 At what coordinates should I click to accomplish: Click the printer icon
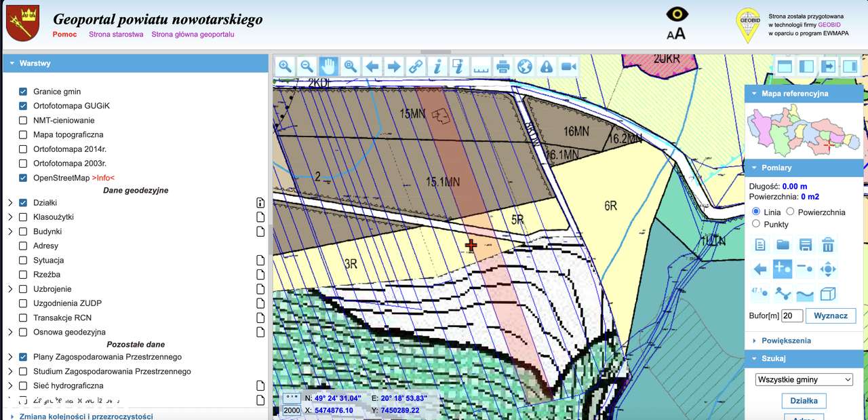[x=502, y=66]
